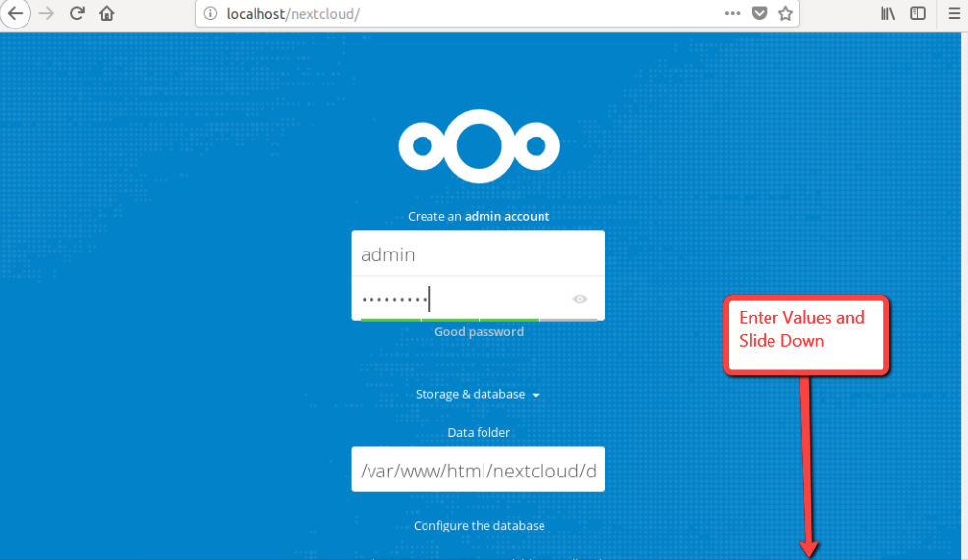Click the 'Data folder' label
Screen dimensions: 968x560
(x=479, y=433)
